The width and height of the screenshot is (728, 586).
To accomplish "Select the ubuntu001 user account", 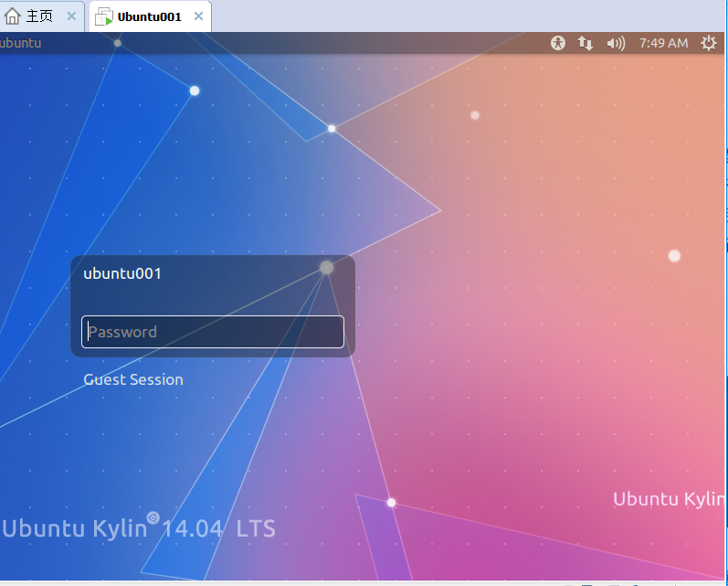I will pyautogui.click(x=122, y=273).
